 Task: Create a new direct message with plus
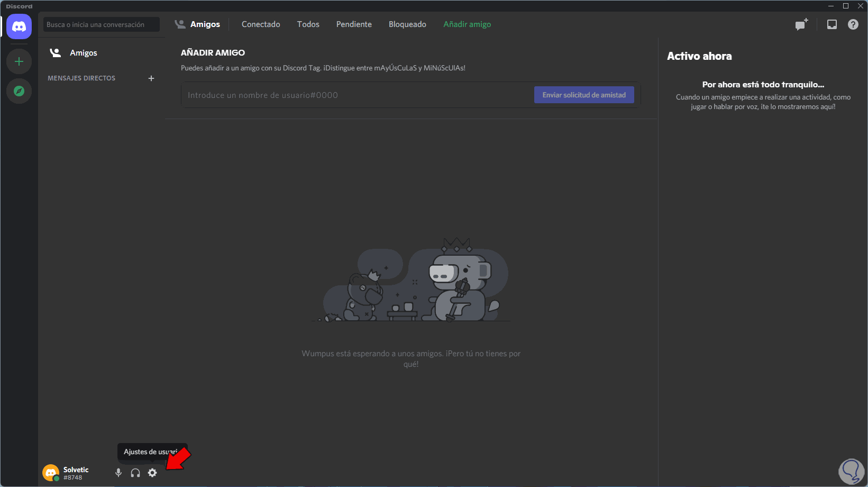click(151, 78)
